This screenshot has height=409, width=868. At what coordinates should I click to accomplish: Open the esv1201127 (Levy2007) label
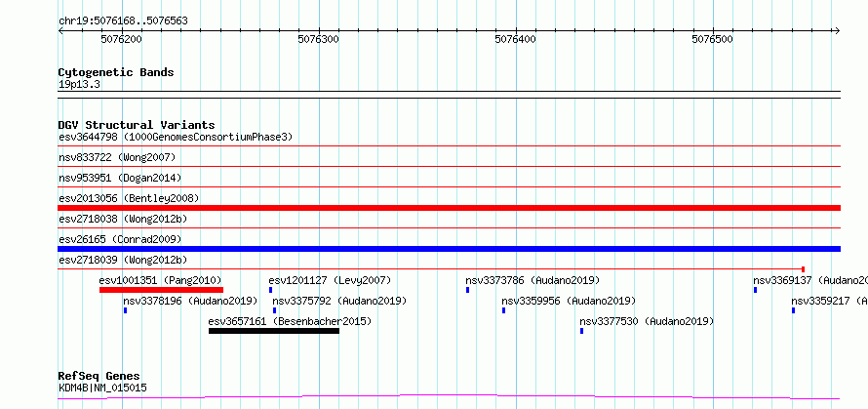pos(330,280)
